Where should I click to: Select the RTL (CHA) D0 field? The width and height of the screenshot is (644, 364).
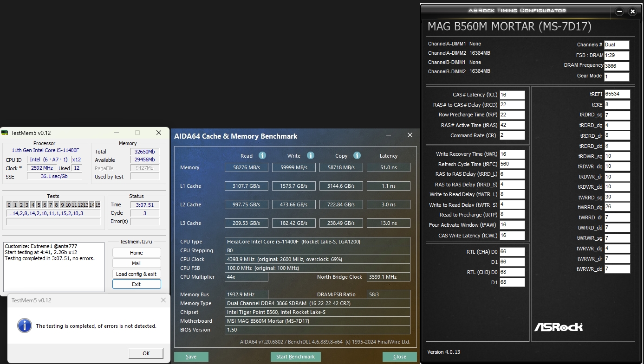[x=512, y=252]
